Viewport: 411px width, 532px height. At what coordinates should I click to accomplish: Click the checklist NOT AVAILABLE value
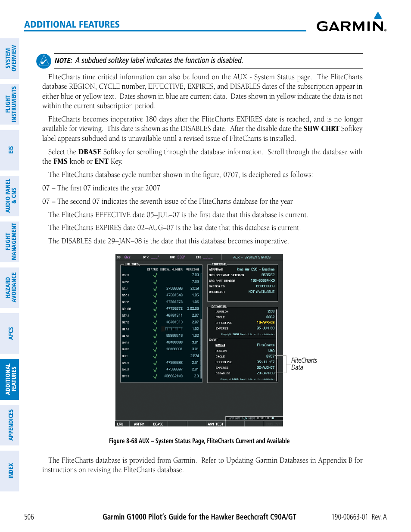pos(262,292)
